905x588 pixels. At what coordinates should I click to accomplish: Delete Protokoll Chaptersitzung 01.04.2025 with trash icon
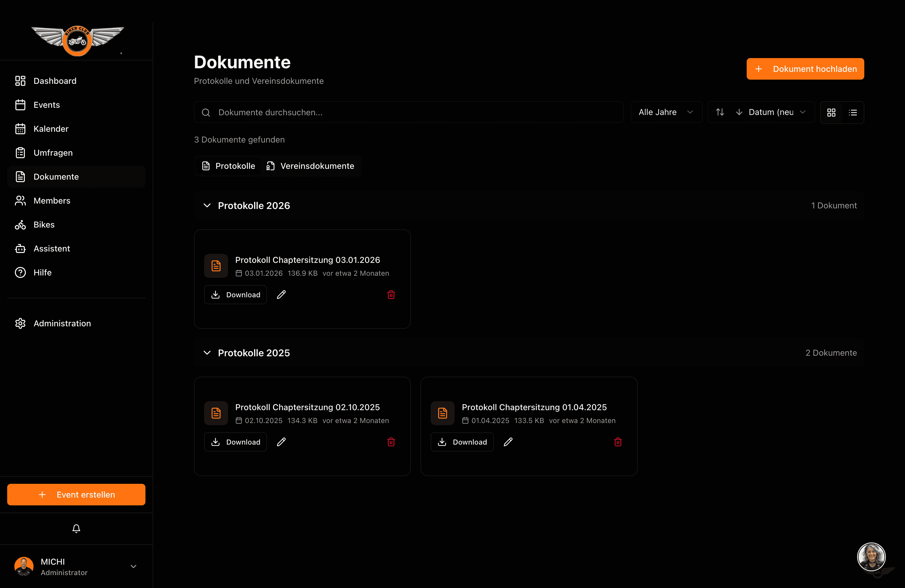tap(617, 442)
